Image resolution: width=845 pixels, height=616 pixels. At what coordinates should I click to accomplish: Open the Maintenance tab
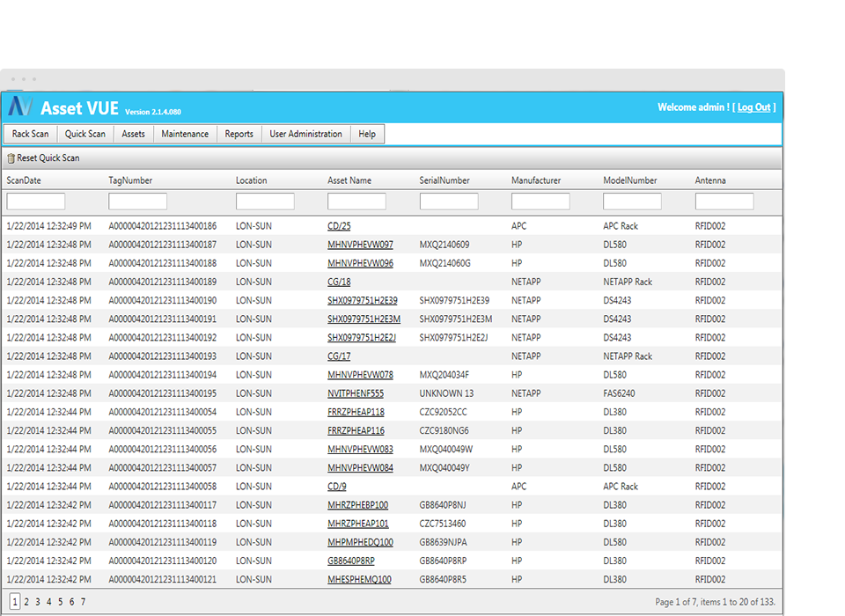tap(185, 134)
